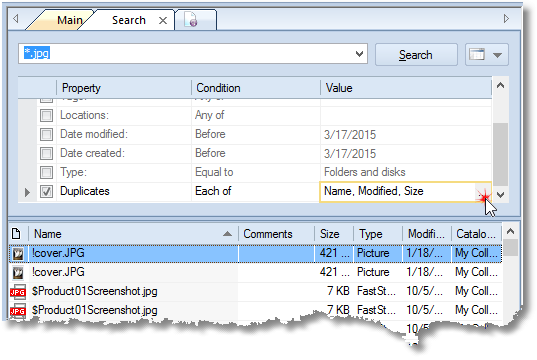Click the Condition column header
The width and height of the screenshot is (537, 360).
[256, 88]
